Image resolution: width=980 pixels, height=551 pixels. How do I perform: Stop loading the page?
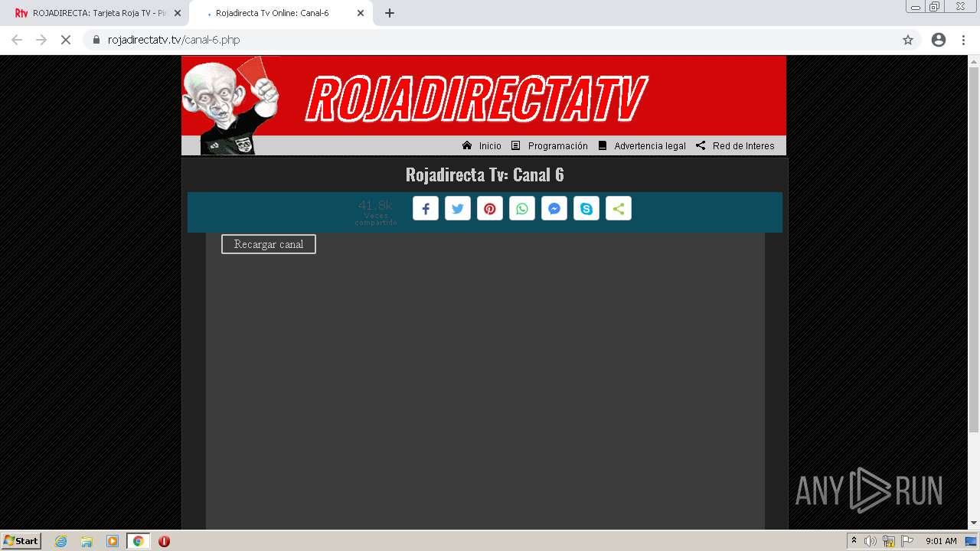pos(66,40)
